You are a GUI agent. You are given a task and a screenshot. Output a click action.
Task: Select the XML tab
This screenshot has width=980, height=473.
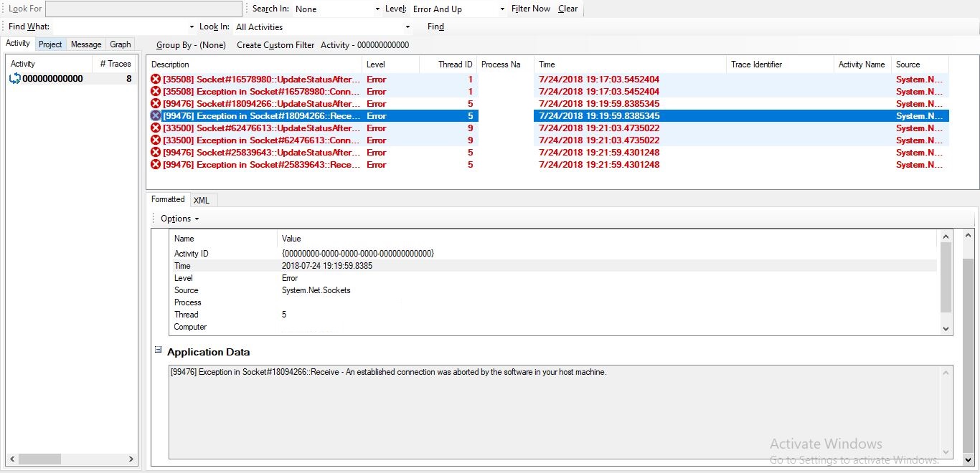coord(202,201)
